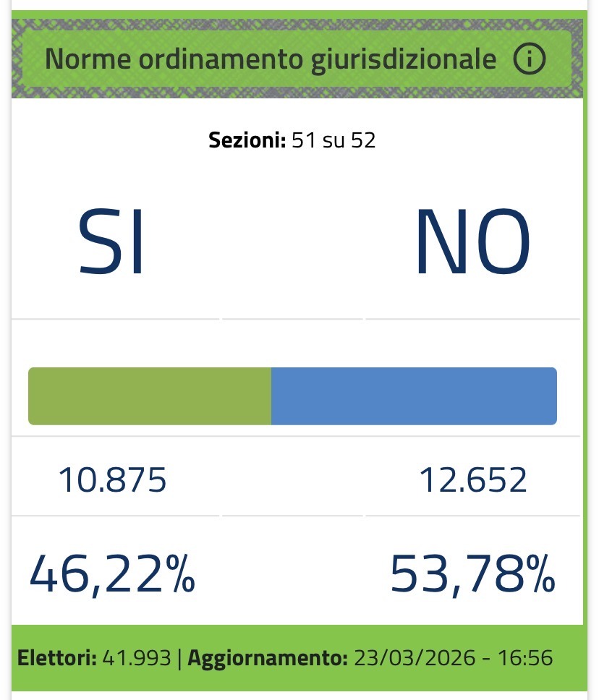Viewport: 599px width, 700px height.
Task: Click the Sezioni label
Action: tap(247, 140)
